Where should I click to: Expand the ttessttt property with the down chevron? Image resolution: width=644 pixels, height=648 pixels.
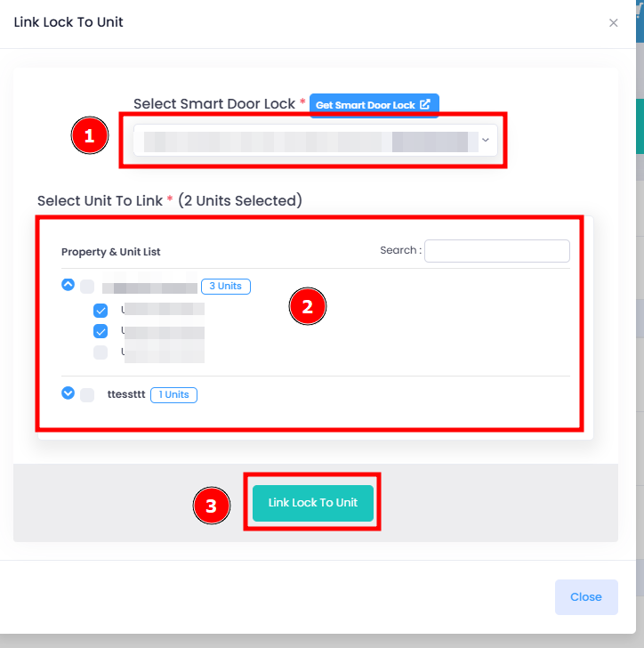tap(68, 393)
